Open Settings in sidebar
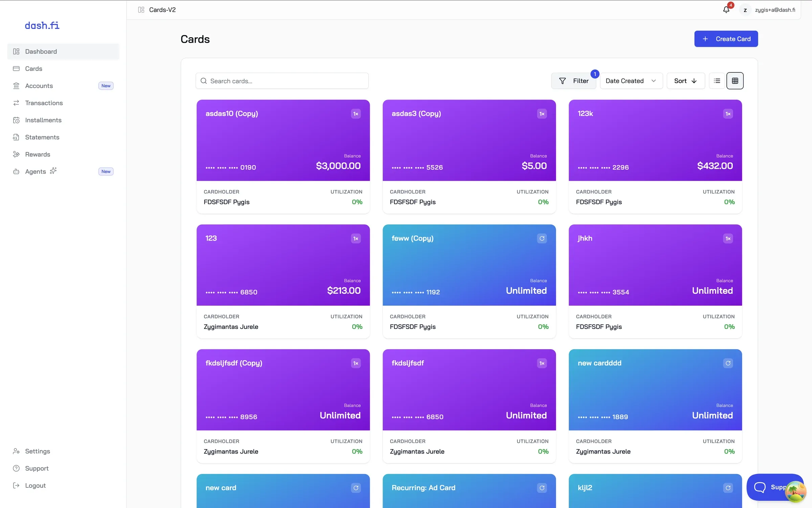Viewport: 812px width, 508px height. tap(63, 451)
